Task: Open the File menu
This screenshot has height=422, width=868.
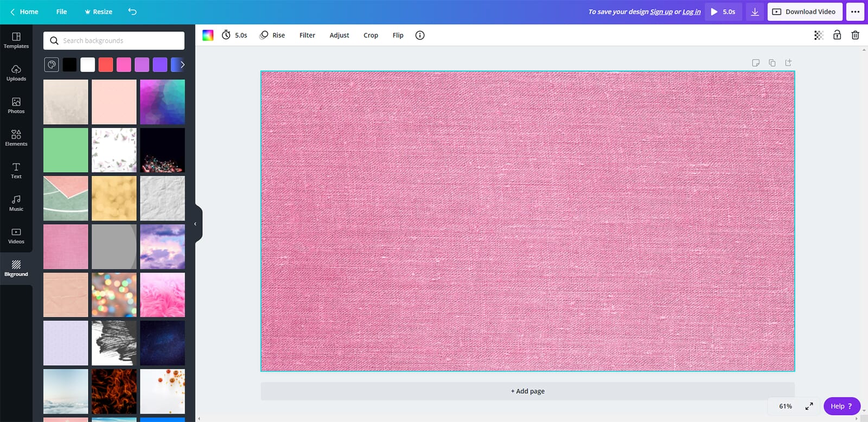Action: (62, 11)
